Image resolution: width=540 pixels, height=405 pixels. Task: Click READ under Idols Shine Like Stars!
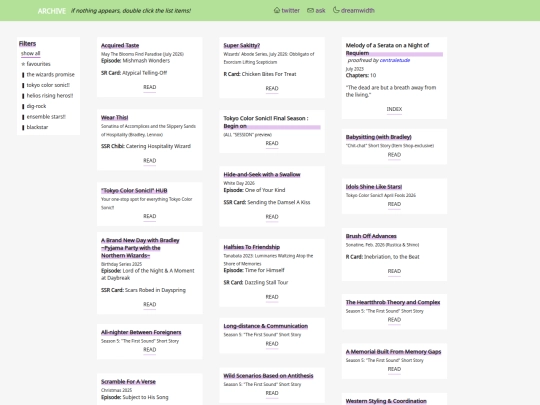[394, 204]
